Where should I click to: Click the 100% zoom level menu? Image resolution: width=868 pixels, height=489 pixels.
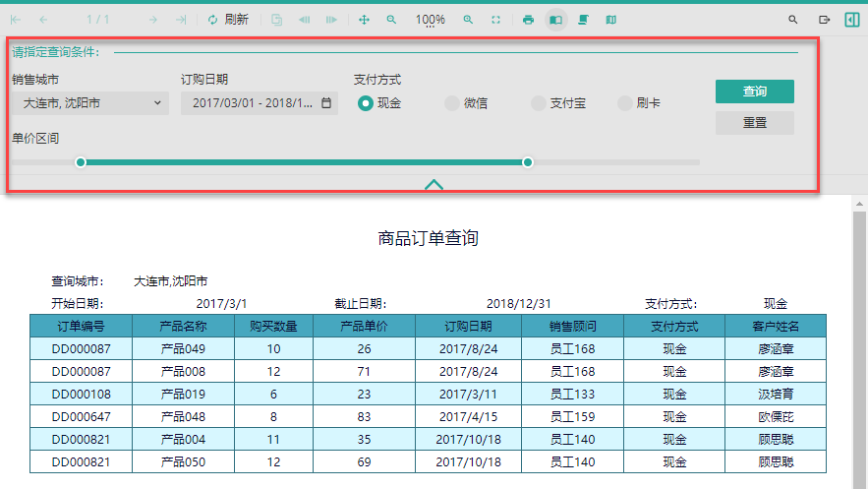tap(431, 20)
